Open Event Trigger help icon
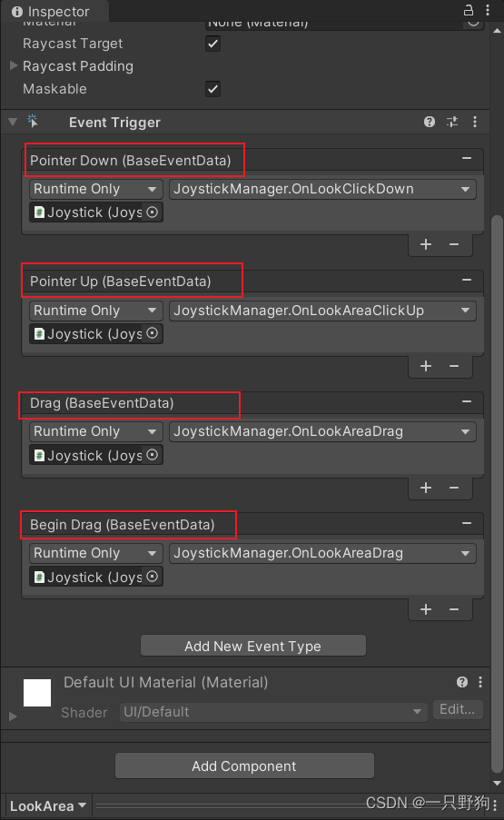The image size is (504, 820). coord(430,122)
